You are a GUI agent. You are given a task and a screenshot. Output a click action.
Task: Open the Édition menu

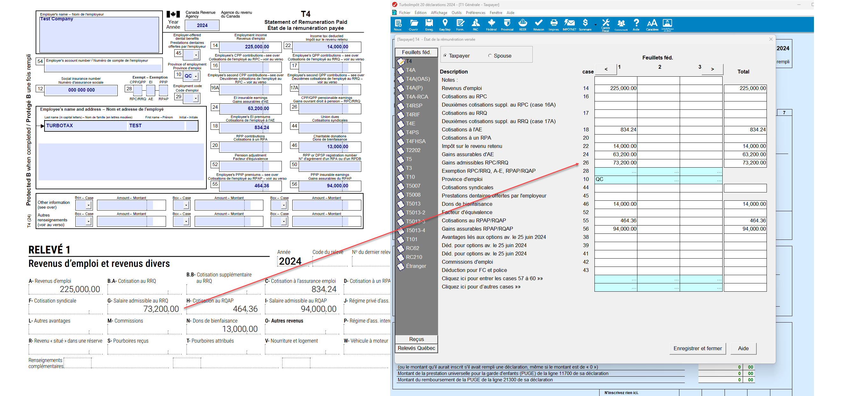tap(420, 13)
